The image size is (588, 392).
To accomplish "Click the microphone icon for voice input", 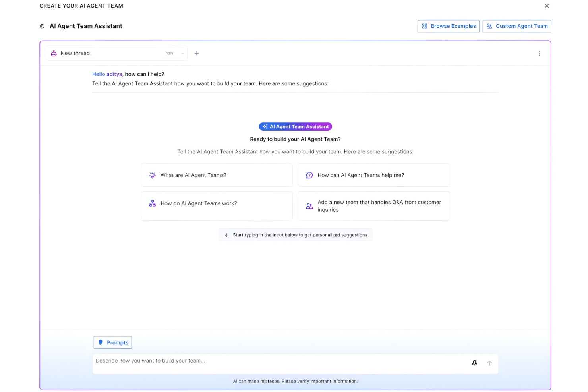I will click(474, 363).
